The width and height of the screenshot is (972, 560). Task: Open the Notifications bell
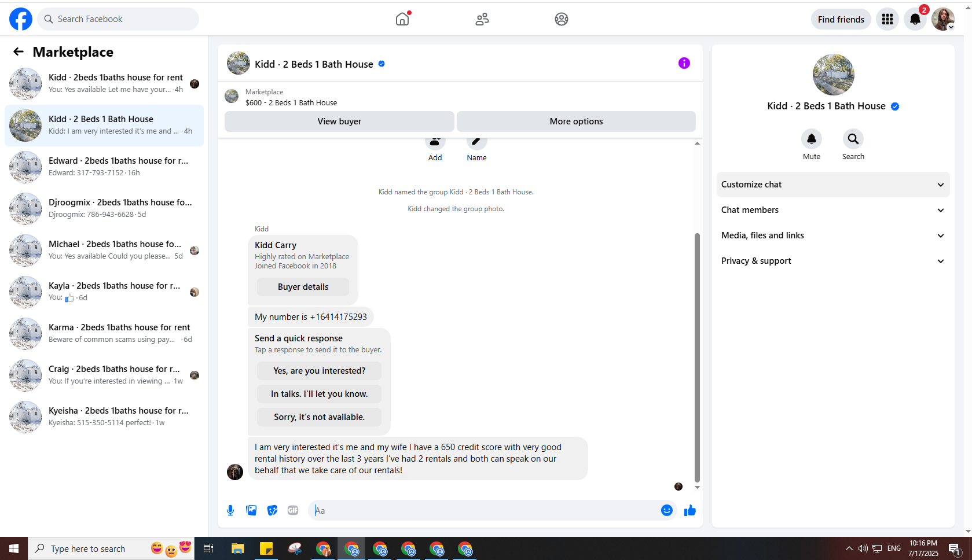tap(915, 19)
